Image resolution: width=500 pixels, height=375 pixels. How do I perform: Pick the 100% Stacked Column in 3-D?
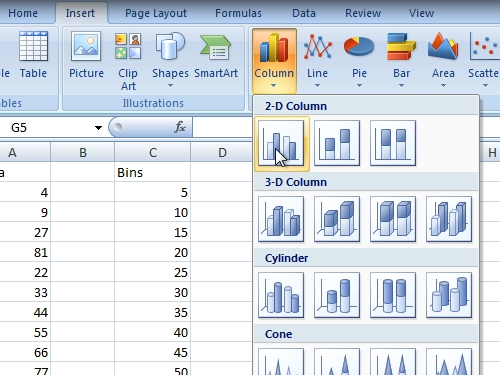pos(393,219)
